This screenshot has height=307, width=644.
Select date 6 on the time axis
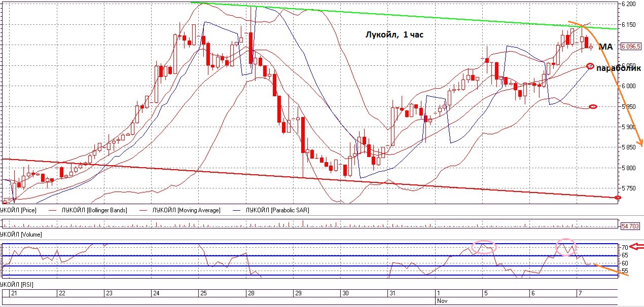coord(532,293)
